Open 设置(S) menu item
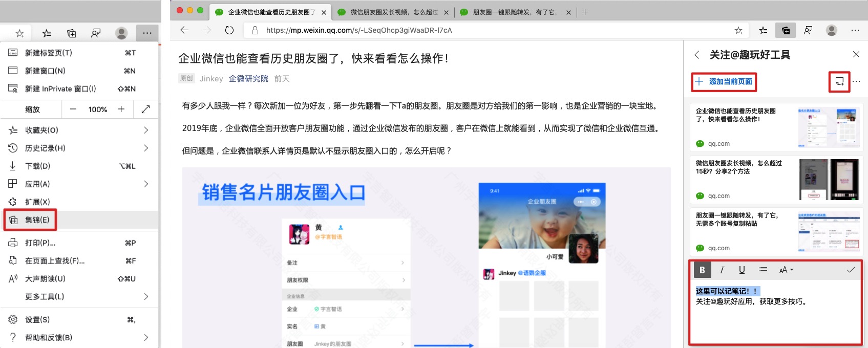The height and width of the screenshot is (348, 868). point(79,319)
